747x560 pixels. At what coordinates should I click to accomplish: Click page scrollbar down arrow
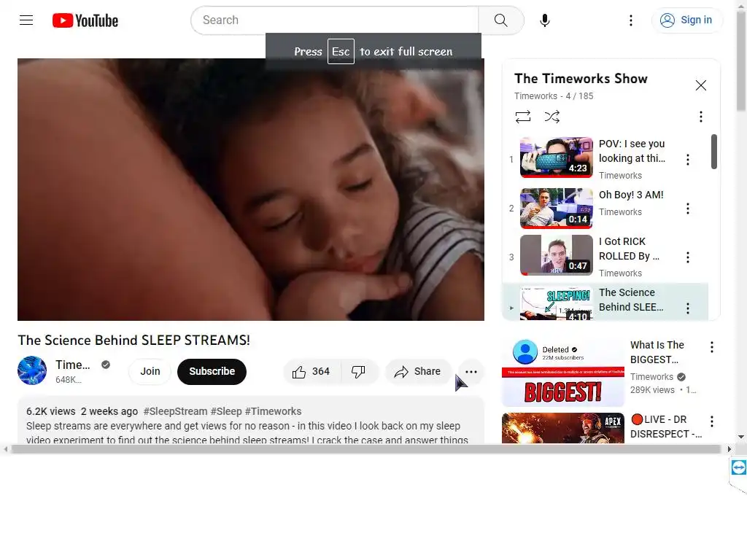(741, 437)
